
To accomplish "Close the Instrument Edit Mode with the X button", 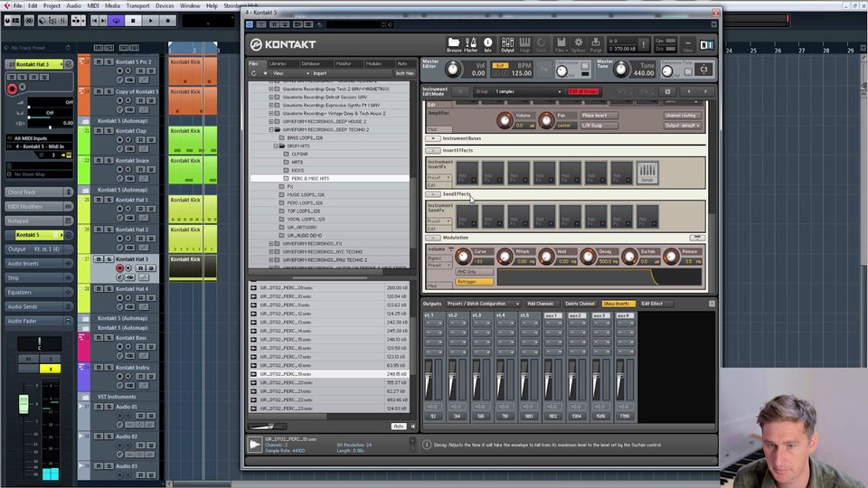I will click(x=460, y=91).
